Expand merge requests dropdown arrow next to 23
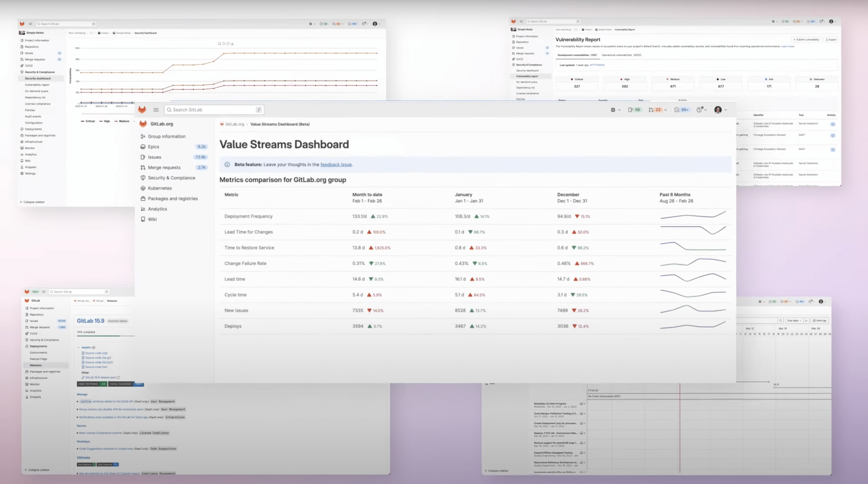Viewport: 868px width, 484px height. coord(665,110)
